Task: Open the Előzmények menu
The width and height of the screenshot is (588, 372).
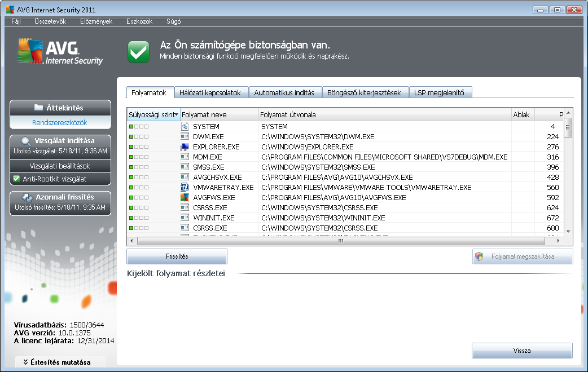Action: point(96,21)
